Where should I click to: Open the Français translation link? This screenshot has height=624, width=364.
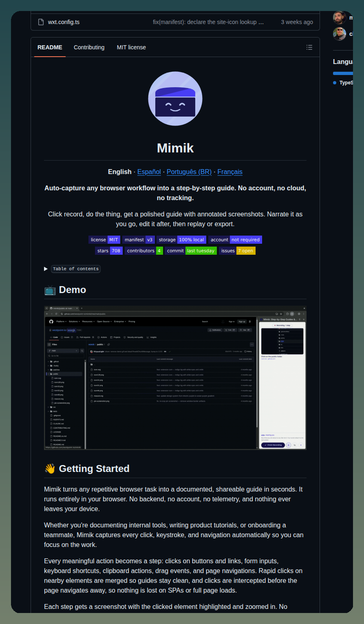coord(230,172)
